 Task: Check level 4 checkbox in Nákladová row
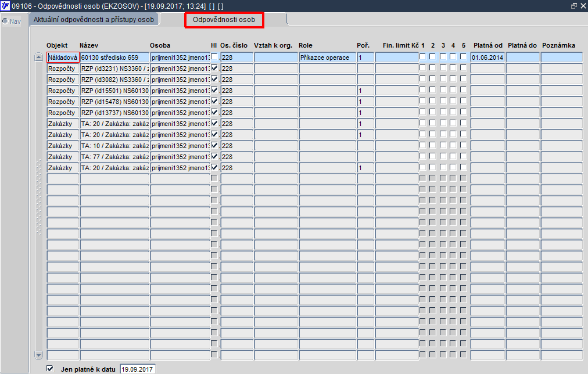453,57
